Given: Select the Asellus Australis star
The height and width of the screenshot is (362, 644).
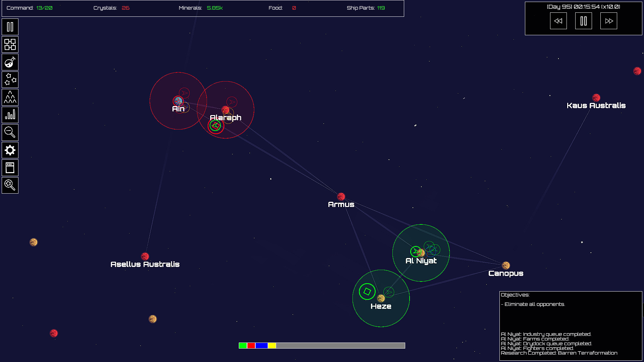Looking at the screenshot, I should tap(145, 257).
